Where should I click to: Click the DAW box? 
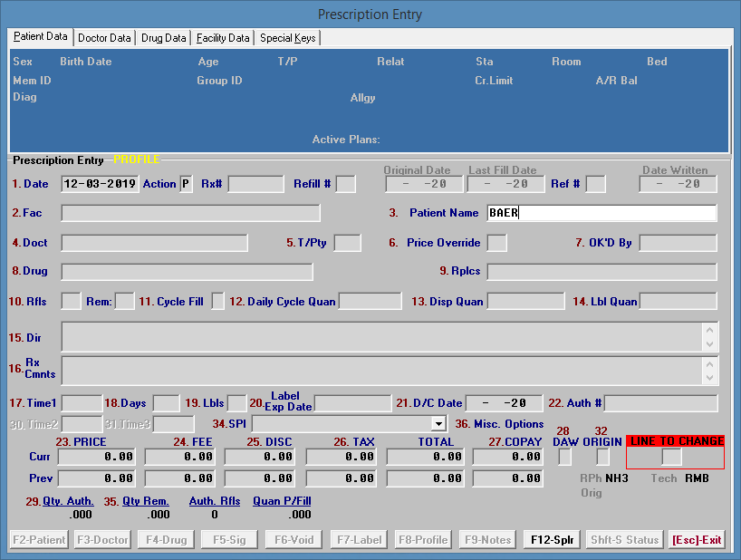(564, 457)
